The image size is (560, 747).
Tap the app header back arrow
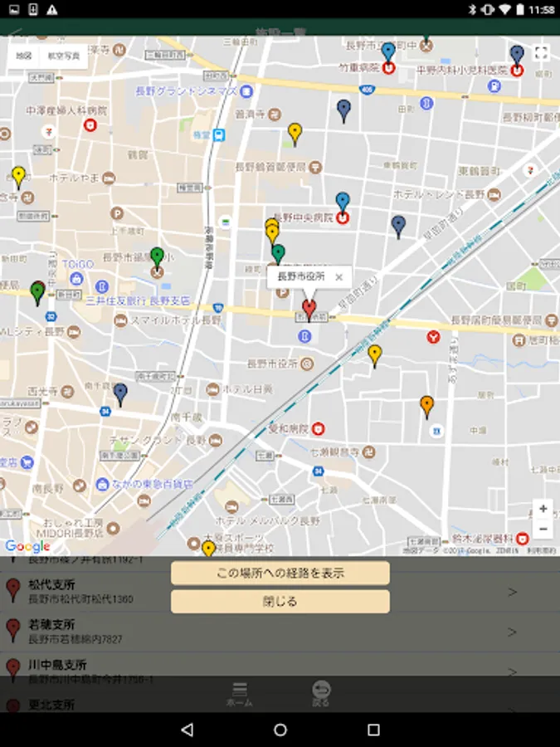pyautogui.click(x=16, y=32)
